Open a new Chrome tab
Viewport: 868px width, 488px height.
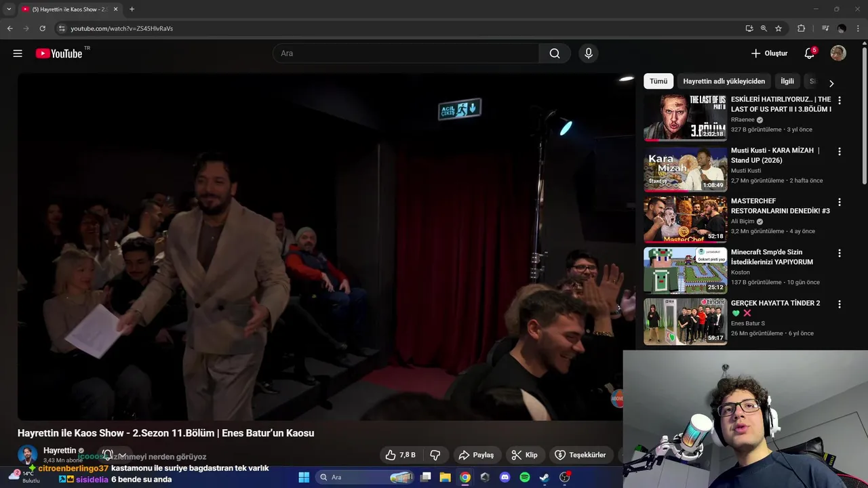pos(132,9)
